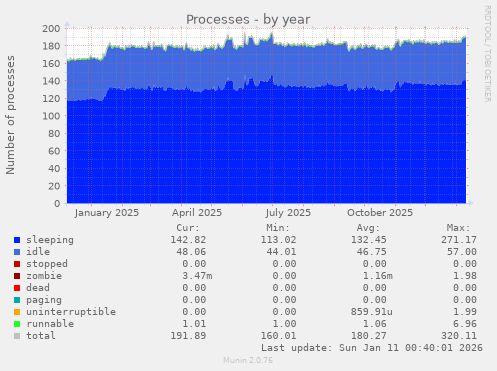Click the 'Processes - by year' title
Screen dimensions: 497x371
tap(248, 20)
